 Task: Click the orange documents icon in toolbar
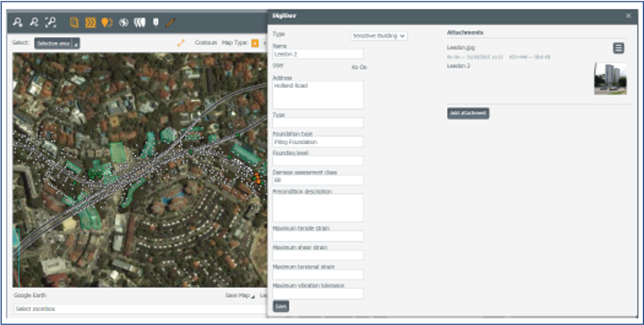tap(74, 22)
